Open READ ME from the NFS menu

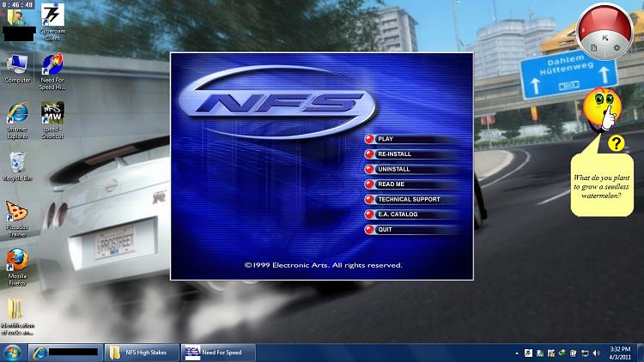(x=410, y=184)
